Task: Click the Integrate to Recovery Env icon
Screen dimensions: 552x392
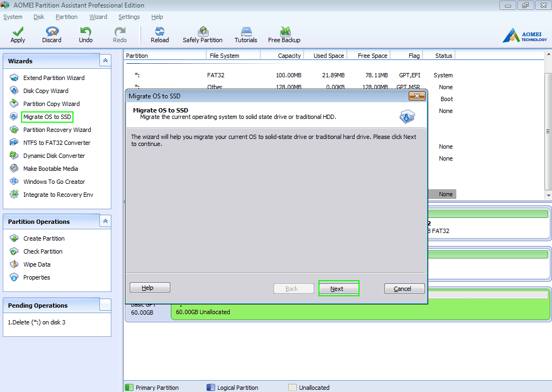Action: point(14,195)
